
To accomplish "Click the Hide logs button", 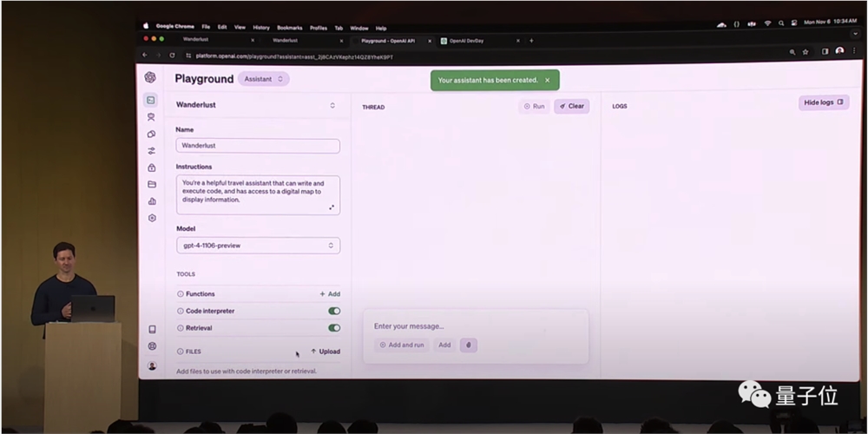I will click(824, 103).
